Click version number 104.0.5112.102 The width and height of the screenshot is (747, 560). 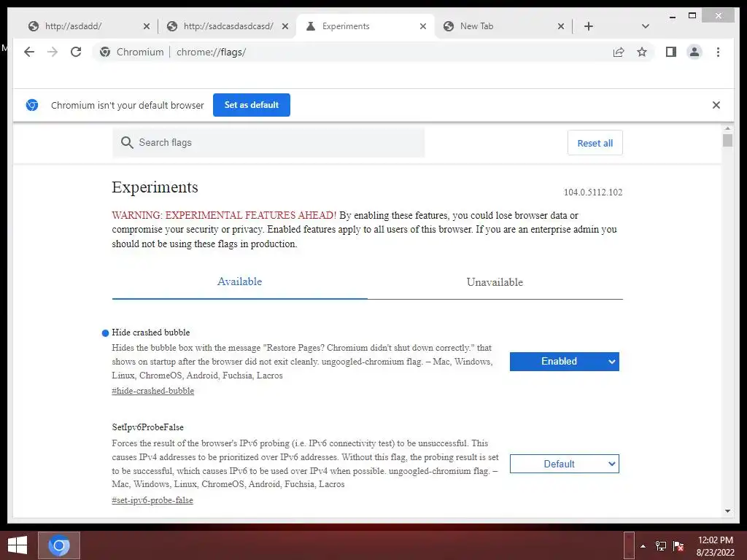pos(593,192)
